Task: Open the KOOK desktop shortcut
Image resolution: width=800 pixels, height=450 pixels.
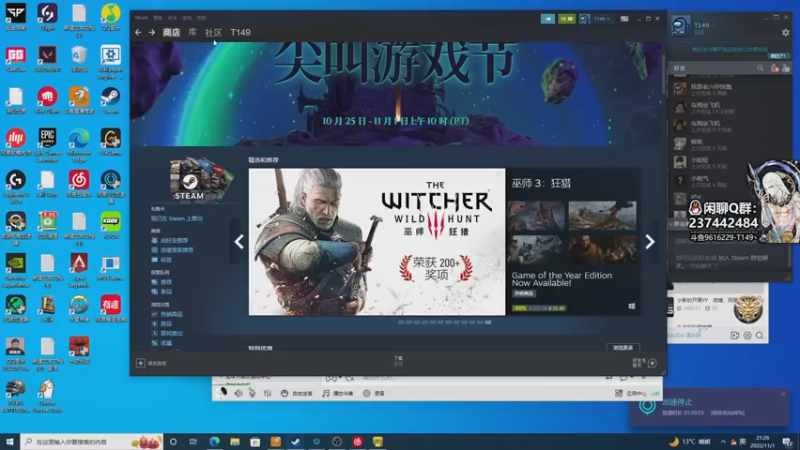Action: [x=110, y=226]
